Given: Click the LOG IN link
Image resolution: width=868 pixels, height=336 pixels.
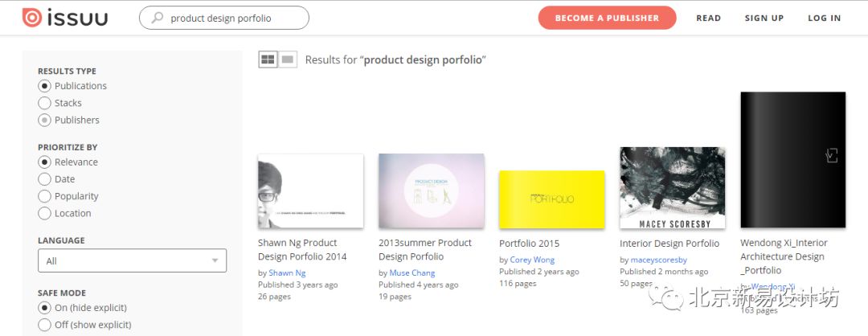Looking at the screenshot, I should (824, 18).
